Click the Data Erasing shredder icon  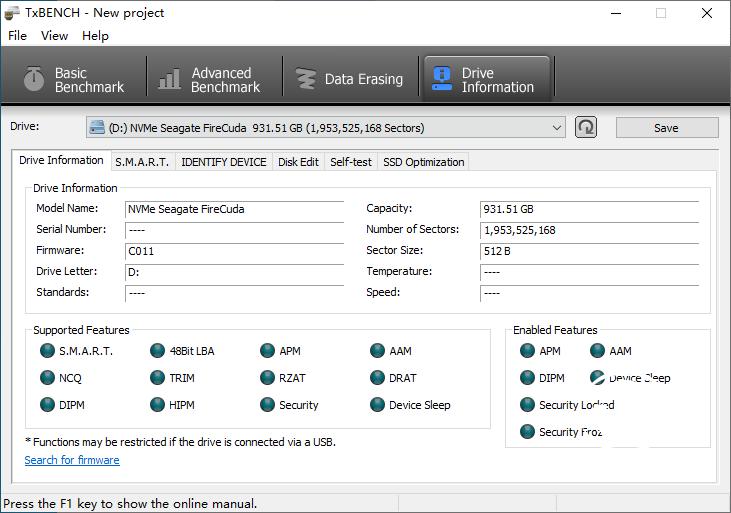coord(306,78)
